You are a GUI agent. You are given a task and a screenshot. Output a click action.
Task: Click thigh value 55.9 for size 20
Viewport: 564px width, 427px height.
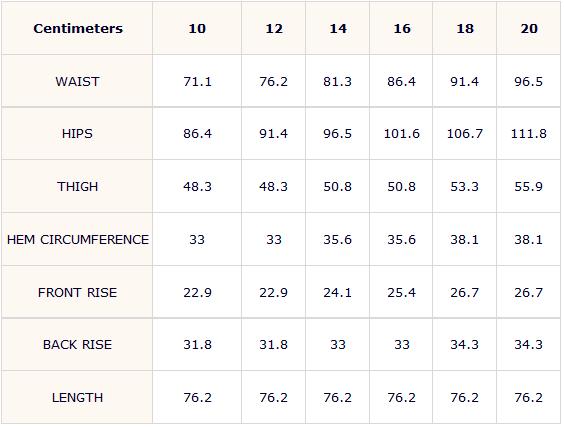(528, 187)
